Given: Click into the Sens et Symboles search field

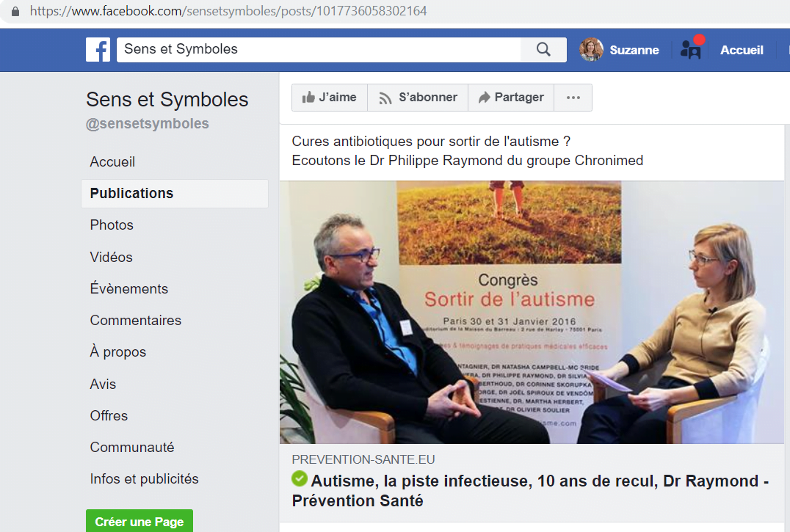Looking at the screenshot, I should (x=319, y=49).
